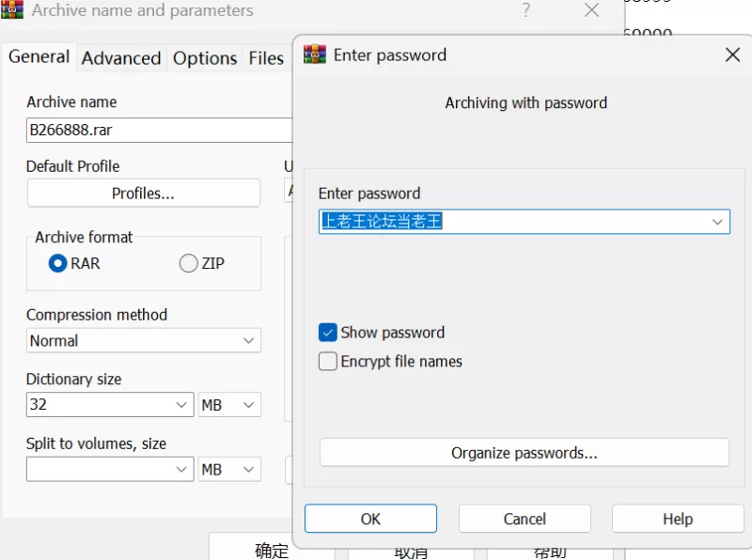
Task: Open the Files tab
Action: coord(266,58)
